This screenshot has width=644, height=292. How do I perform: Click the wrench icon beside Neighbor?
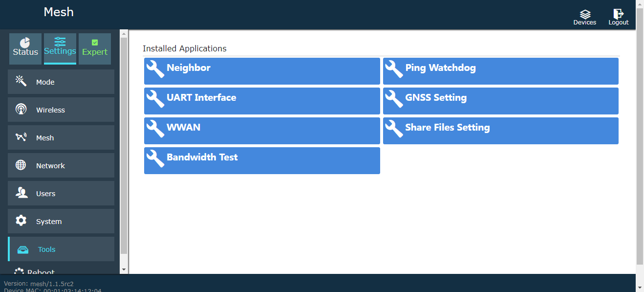(x=155, y=69)
